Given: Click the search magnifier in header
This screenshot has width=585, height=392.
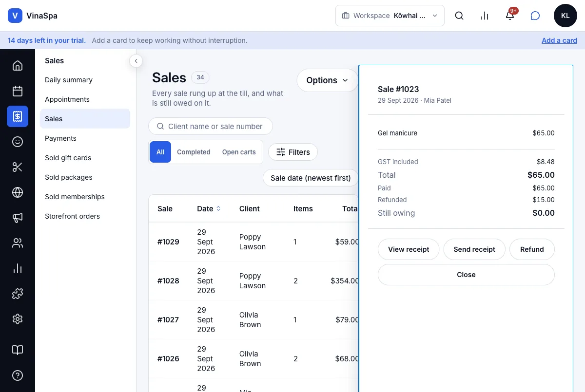Looking at the screenshot, I should [459, 16].
